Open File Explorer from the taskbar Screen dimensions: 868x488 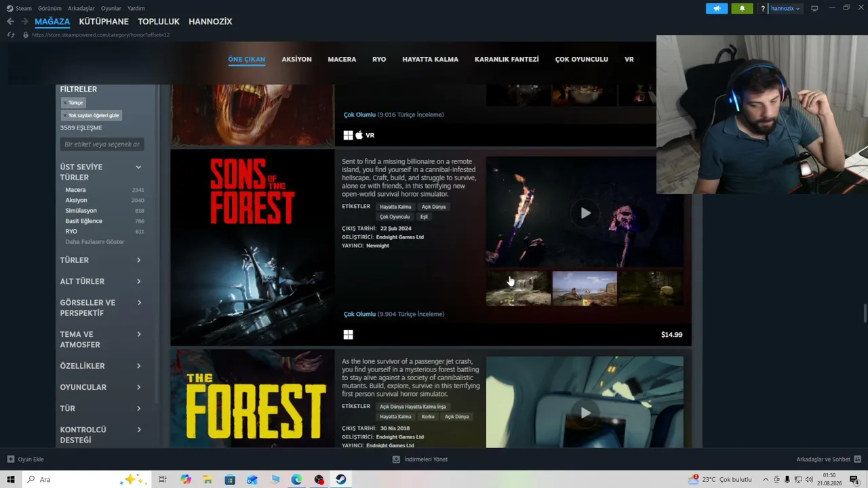coord(208,480)
